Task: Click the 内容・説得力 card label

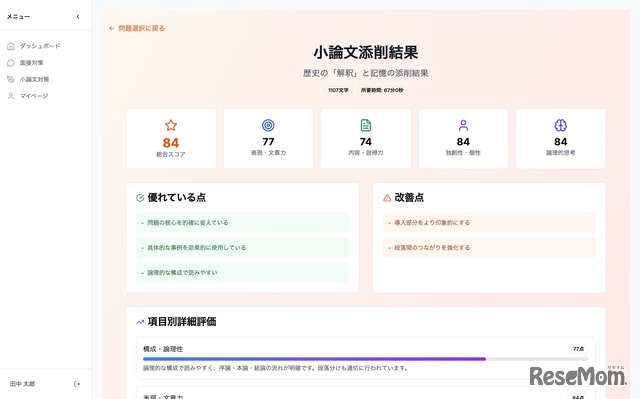Action: pyautogui.click(x=366, y=153)
